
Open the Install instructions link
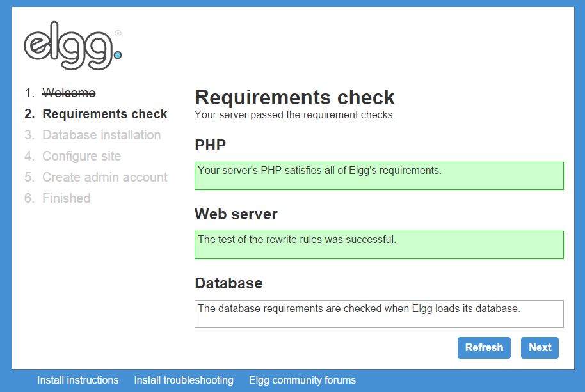(77, 380)
